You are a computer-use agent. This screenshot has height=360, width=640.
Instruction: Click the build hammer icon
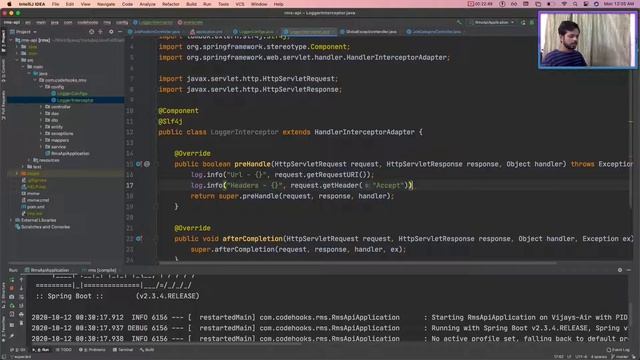point(459,22)
